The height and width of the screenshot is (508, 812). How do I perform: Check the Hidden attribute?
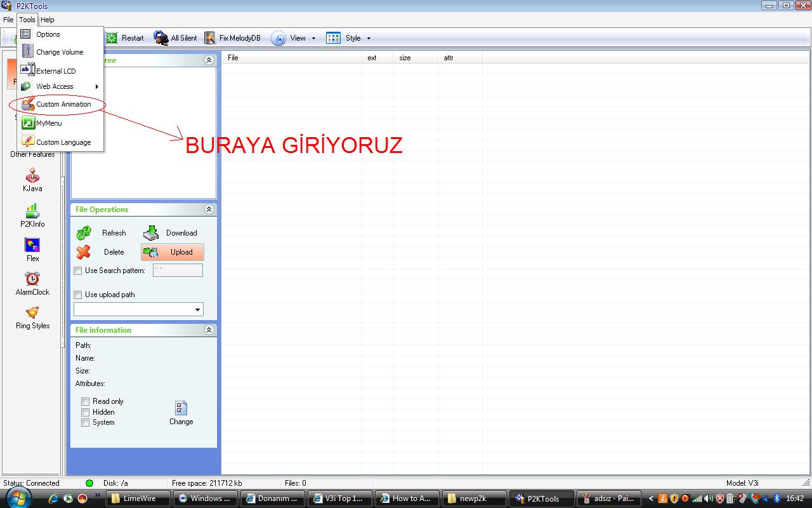coord(85,412)
